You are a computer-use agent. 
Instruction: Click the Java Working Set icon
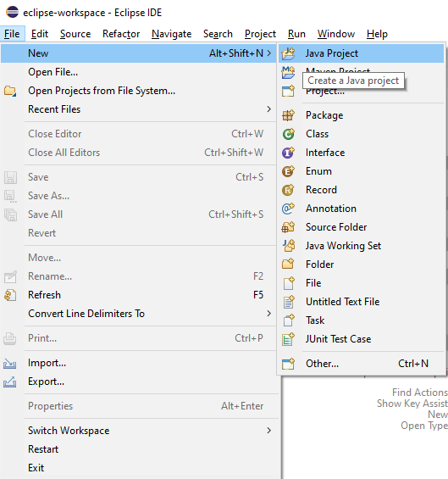(x=288, y=246)
